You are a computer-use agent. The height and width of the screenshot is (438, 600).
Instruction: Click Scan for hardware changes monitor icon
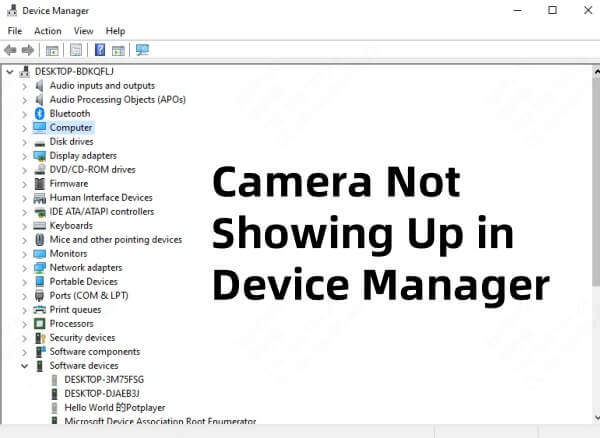coord(142,50)
